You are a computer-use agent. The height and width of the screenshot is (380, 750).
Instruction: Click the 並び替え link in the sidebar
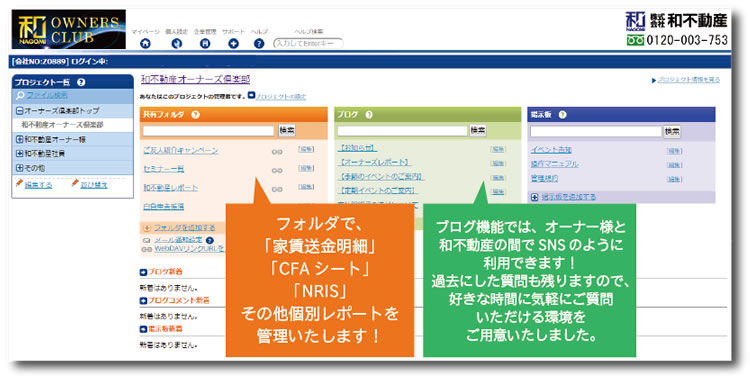pyautogui.click(x=94, y=185)
